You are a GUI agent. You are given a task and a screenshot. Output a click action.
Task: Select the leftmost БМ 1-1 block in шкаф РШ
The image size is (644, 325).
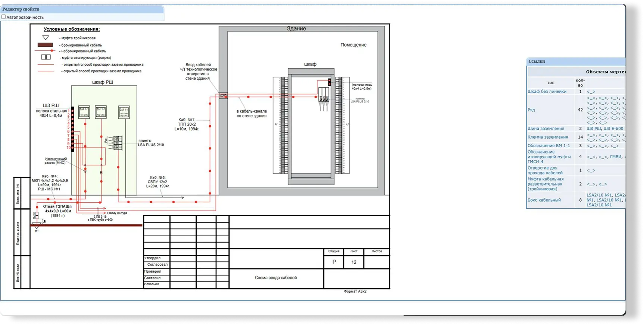[x=84, y=112]
